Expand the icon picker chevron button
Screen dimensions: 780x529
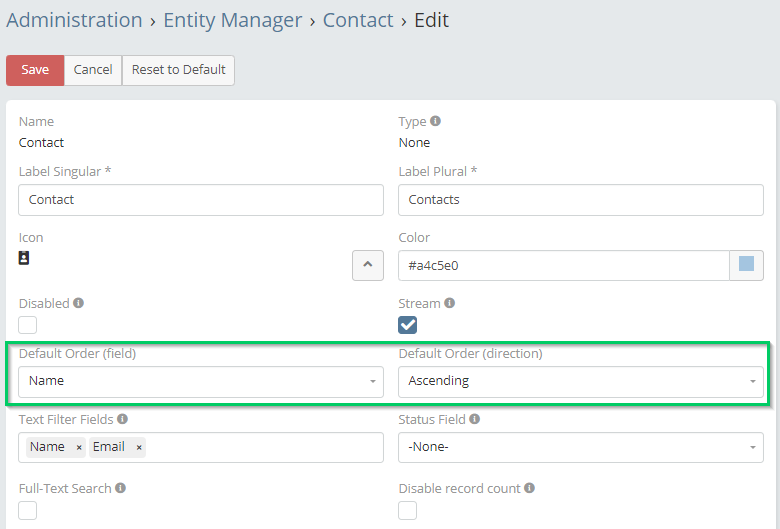pos(368,265)
